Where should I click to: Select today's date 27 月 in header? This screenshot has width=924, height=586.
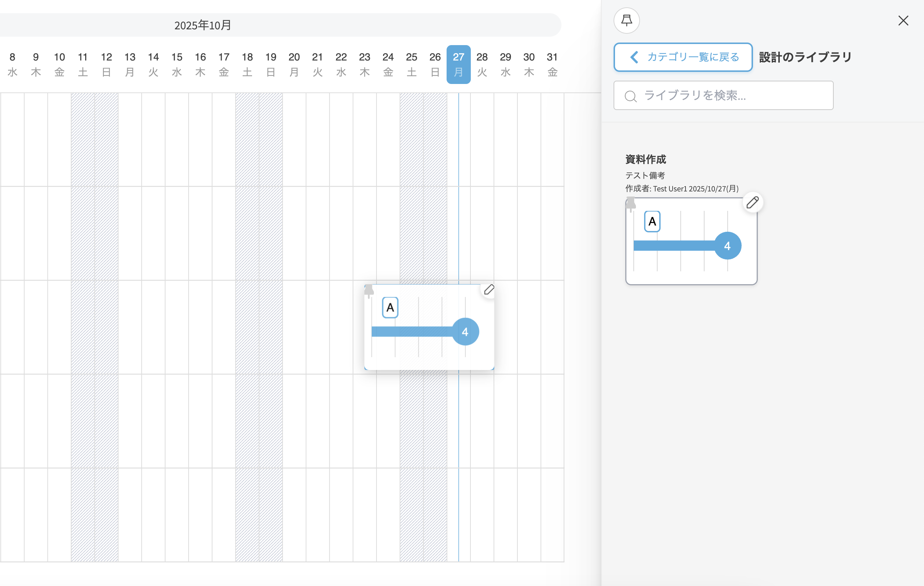458,65
